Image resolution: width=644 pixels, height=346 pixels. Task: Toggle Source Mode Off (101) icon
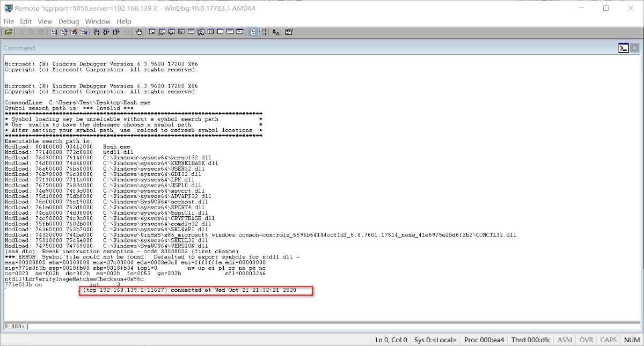[262, 32]
